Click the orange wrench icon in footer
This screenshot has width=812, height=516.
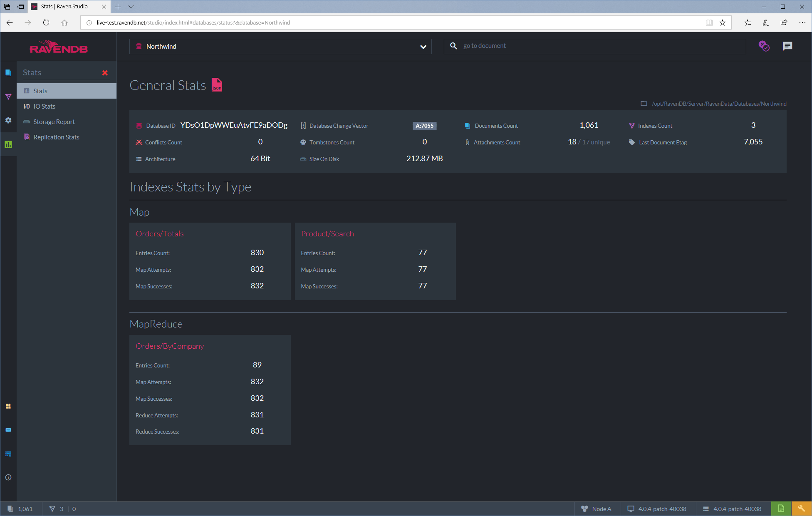[x=801, y=509]
